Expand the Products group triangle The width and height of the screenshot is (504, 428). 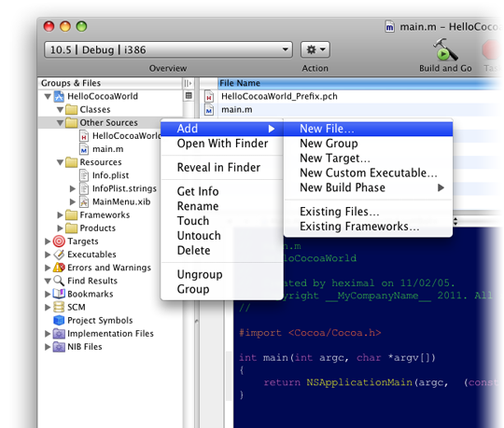pos(60,228)
